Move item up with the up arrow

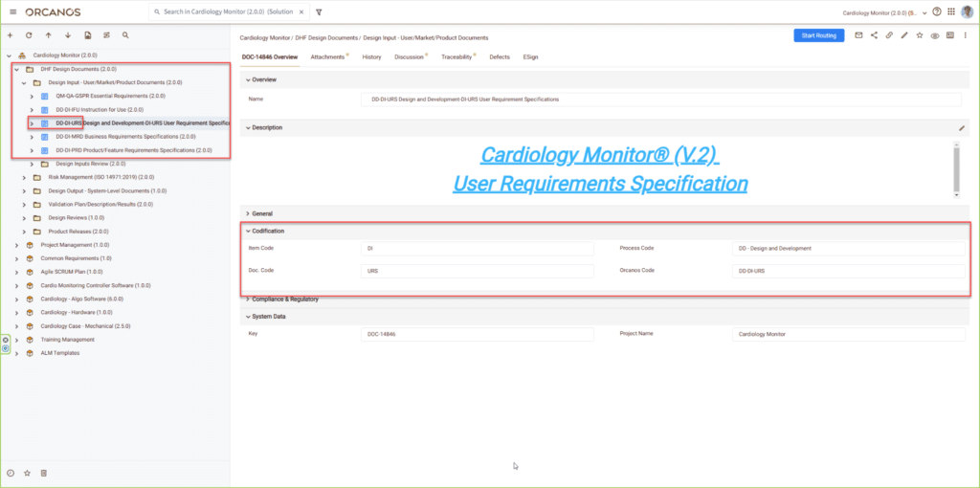point(48,35)
